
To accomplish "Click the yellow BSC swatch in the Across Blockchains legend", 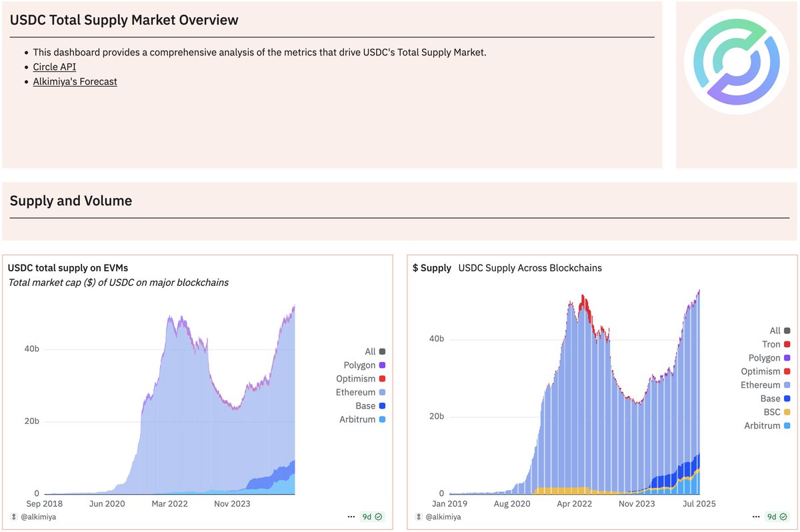I will 787,412.
